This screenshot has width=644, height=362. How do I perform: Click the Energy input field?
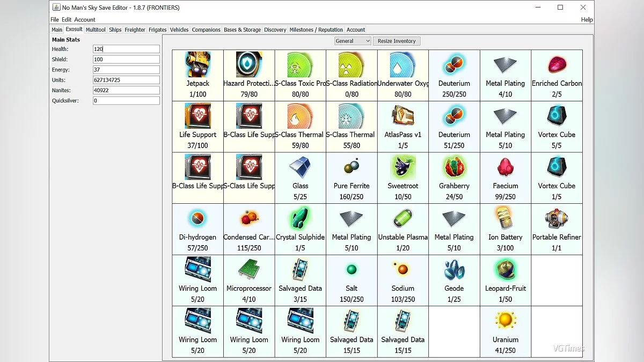click(126, 70)
